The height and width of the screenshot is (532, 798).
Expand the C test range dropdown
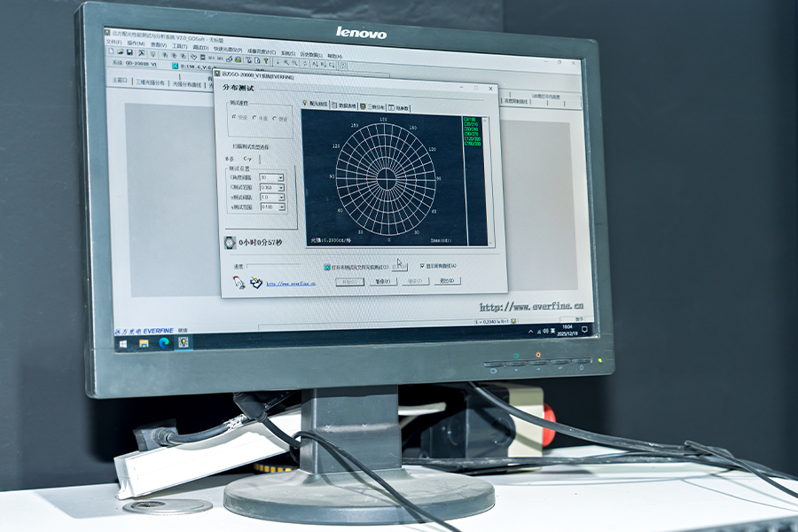[281, 187]
